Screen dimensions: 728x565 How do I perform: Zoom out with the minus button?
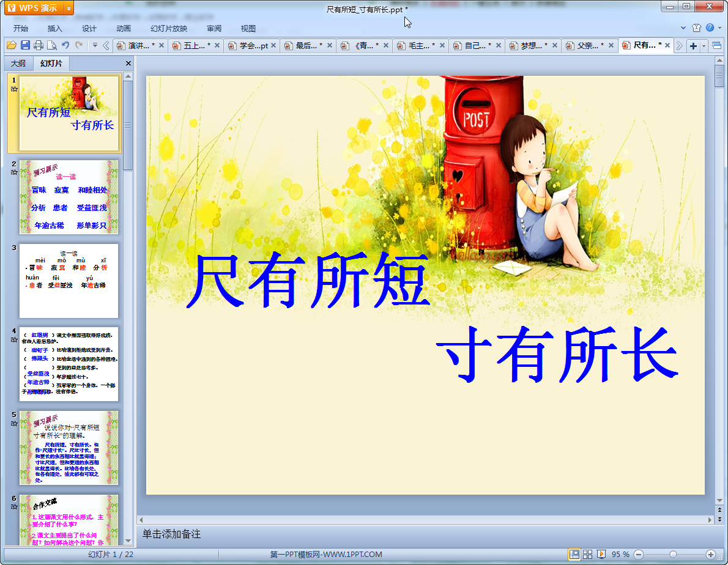pos(639,555)
